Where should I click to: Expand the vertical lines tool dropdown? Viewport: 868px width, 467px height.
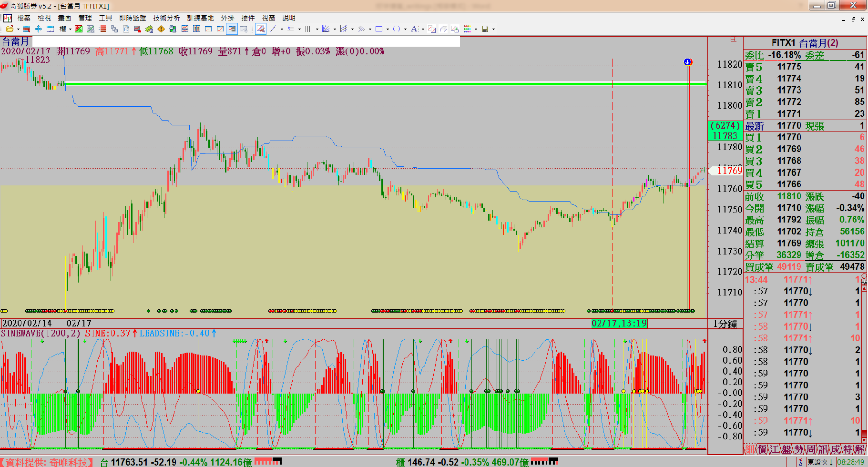pos(317,29)
